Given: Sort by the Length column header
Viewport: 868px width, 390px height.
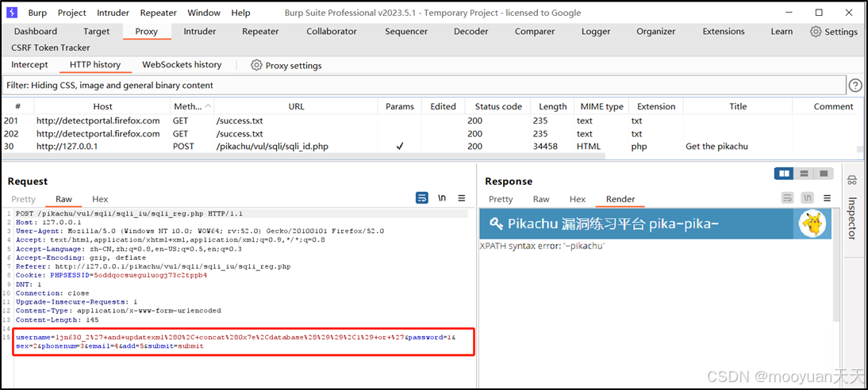Looking at the screenshot, I should click(552, 106).
